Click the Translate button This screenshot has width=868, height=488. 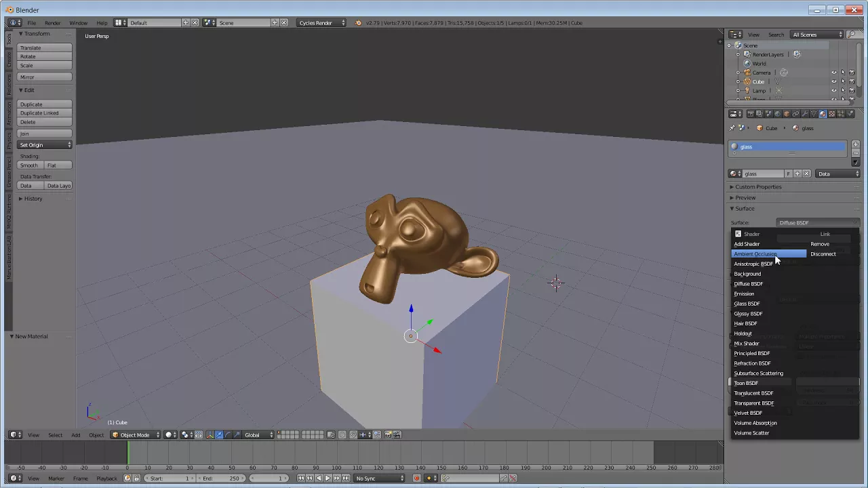(x=45, y=47)
